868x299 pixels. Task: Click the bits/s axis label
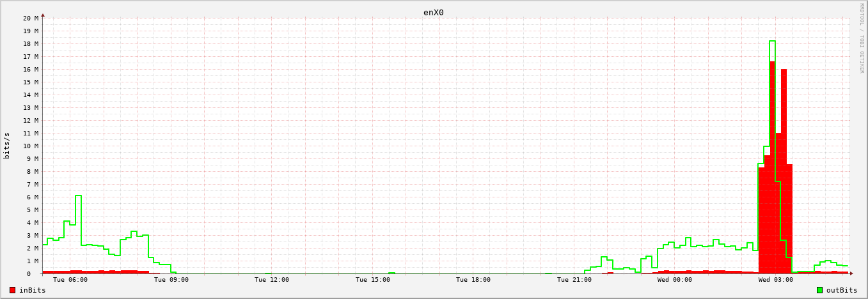7,146
